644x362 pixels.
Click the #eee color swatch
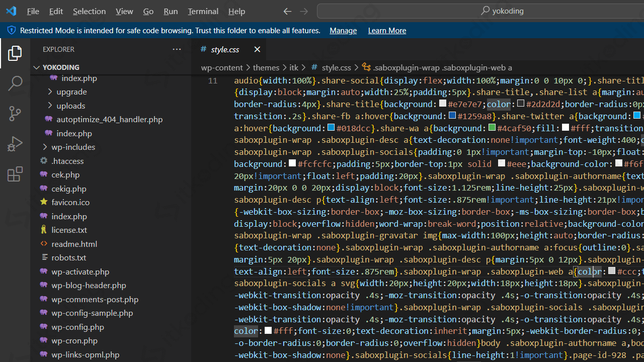click(x=502, y=163)
